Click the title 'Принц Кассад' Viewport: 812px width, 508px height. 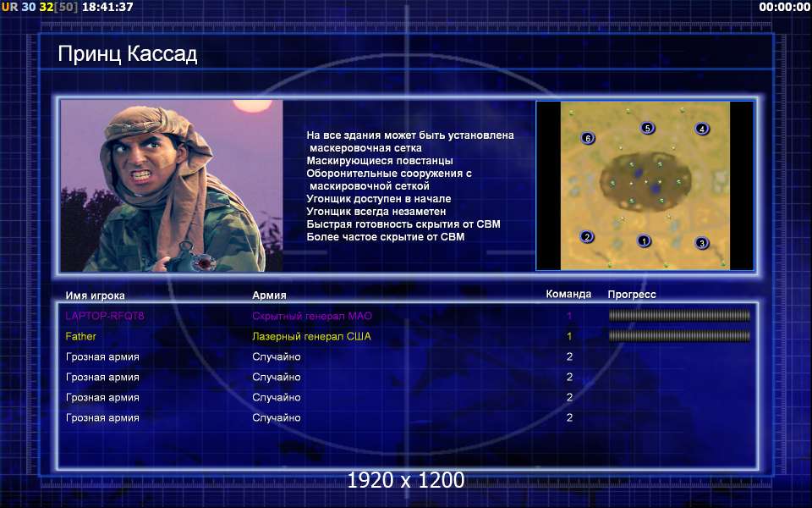(x=128, y=54)
